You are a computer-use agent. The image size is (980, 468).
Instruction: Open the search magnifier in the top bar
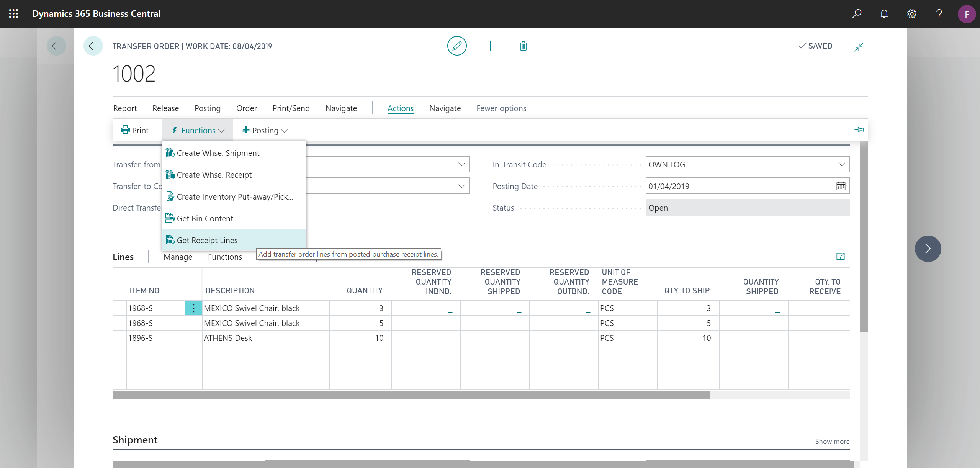pos(857,14)
